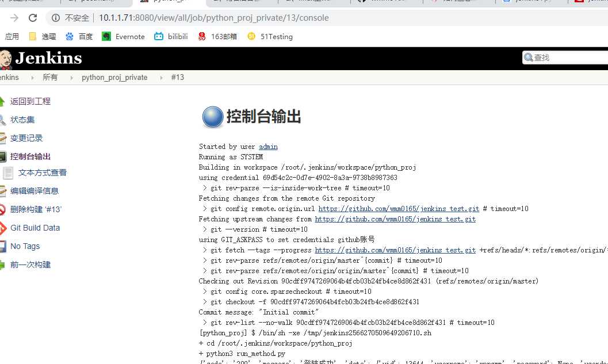Viewport: 608px width, 364px height.
Task: Open Git Build Data link
Action: pyautogui.click(x=35, y=228)
